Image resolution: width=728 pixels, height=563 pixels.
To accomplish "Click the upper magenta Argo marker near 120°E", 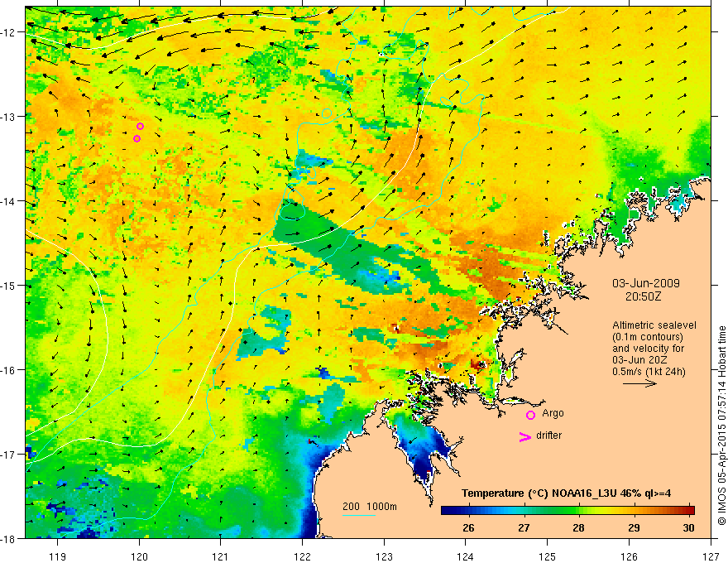I will 140,127.
